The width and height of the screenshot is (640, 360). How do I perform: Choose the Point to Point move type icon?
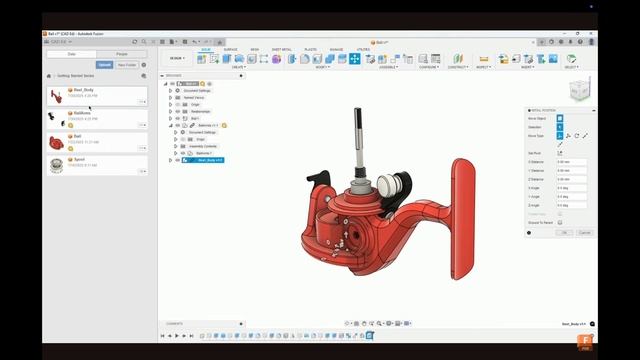click(585, 136)
